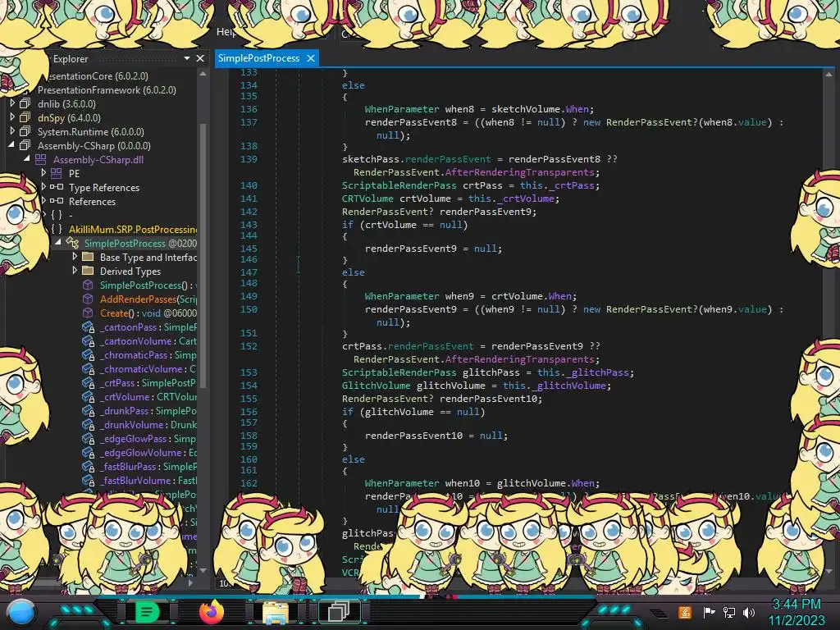The image size is (840, 630).
Task: Click the Assembly-CSharp.dll module icon
Action: [41, 159]
